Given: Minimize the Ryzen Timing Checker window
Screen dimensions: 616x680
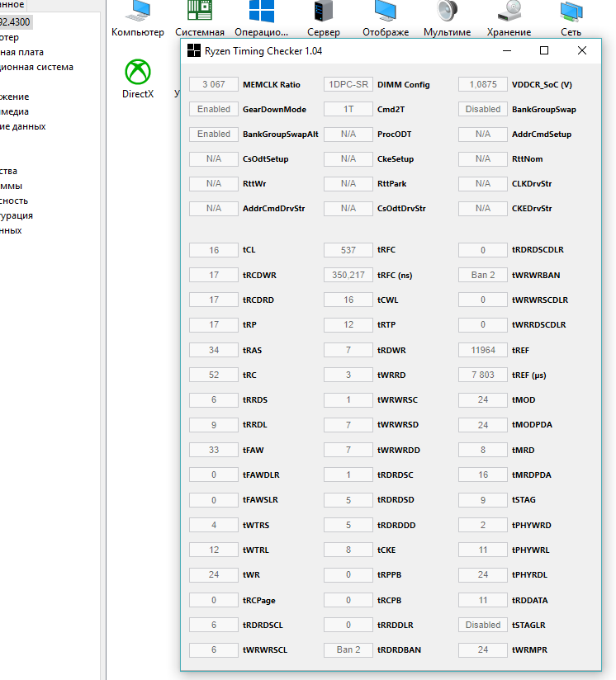Looking at the screenshot, I should (507, 50).
